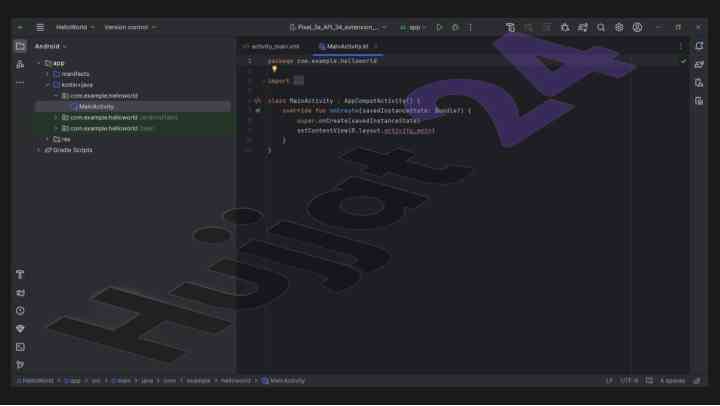Open the Problems circle icon in left sidebar
The height and width of the screenshot is (406, 720).
tap(20, 311)
